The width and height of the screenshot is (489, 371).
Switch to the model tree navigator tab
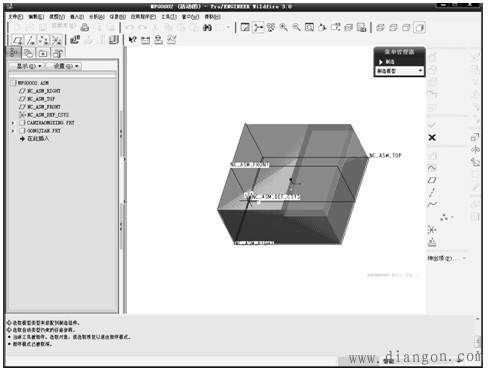(x=13, y=53)
